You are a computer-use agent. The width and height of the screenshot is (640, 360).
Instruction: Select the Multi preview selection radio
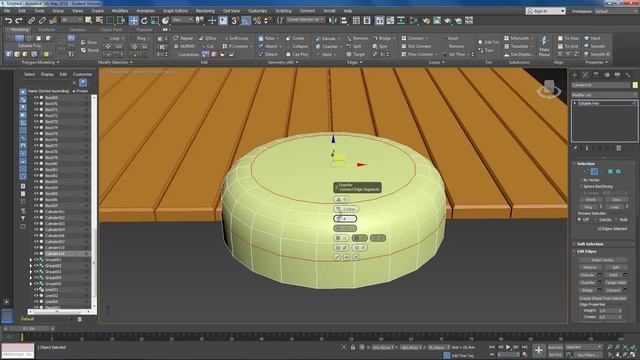[x=617, y=220]
